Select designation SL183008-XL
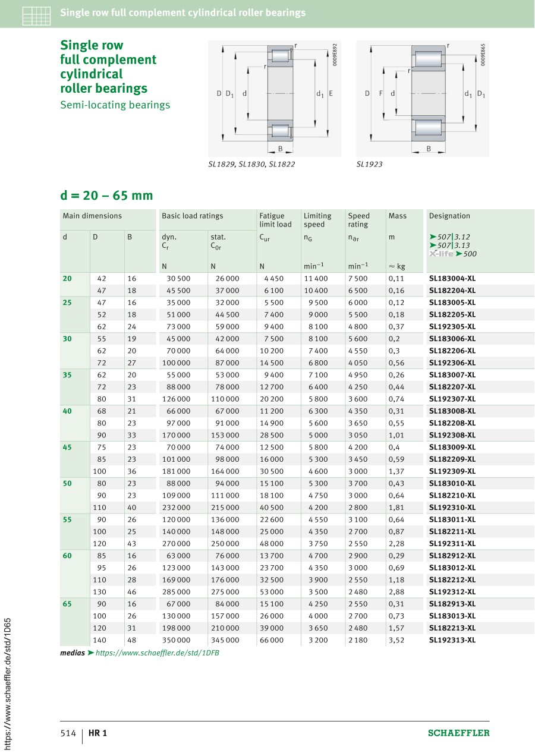This screenshot has height=756, width=535. click(452, 411)
